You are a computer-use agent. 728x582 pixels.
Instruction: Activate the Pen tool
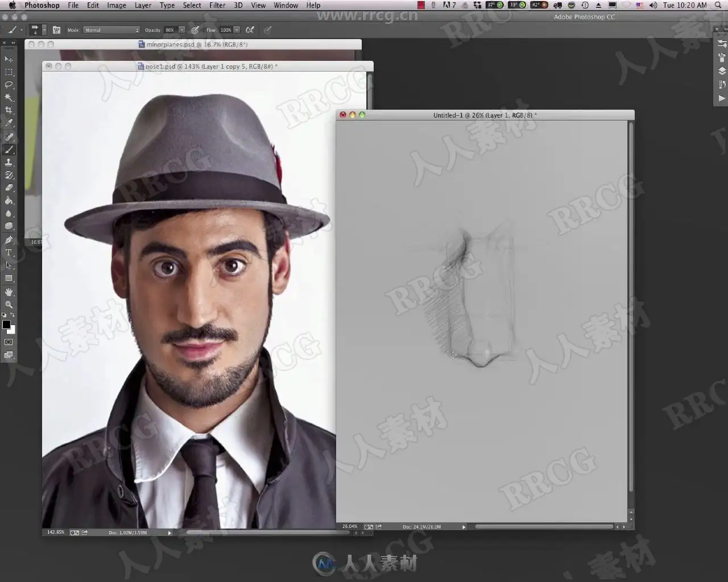coord(9,240)
